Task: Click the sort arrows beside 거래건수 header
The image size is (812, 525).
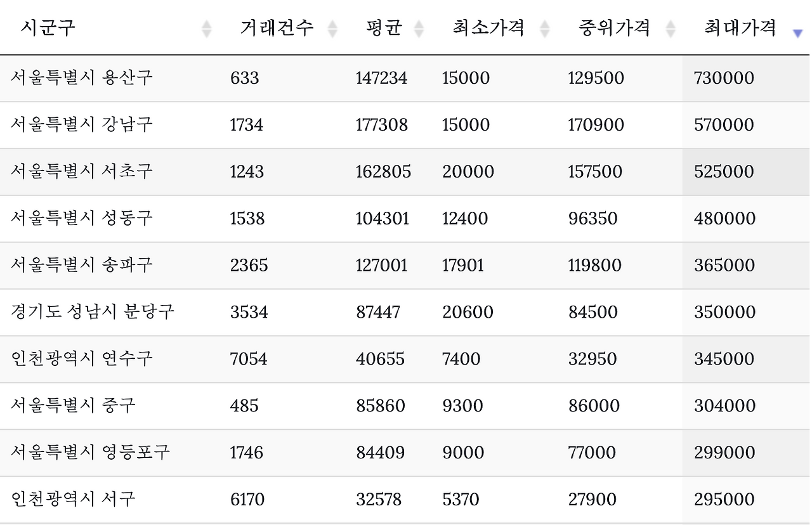Action: click(332, 28)
